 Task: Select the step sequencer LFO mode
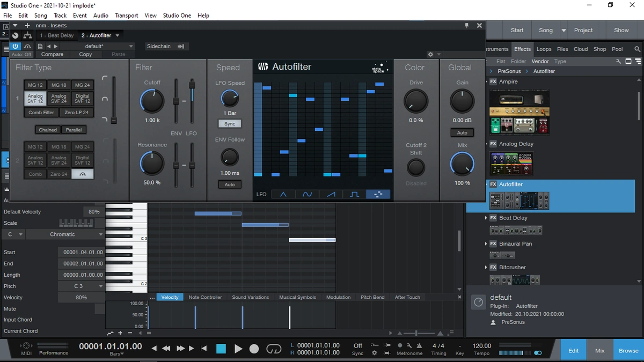pos(378,194)
